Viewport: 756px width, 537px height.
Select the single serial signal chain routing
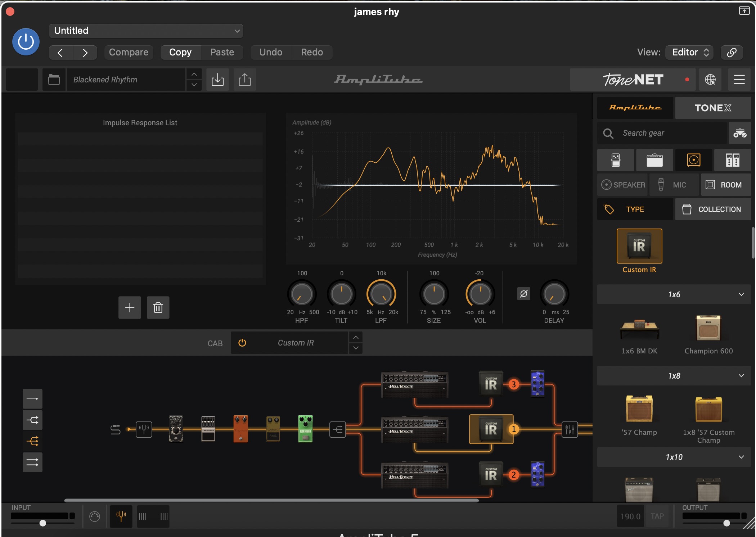tap(32, 399)
